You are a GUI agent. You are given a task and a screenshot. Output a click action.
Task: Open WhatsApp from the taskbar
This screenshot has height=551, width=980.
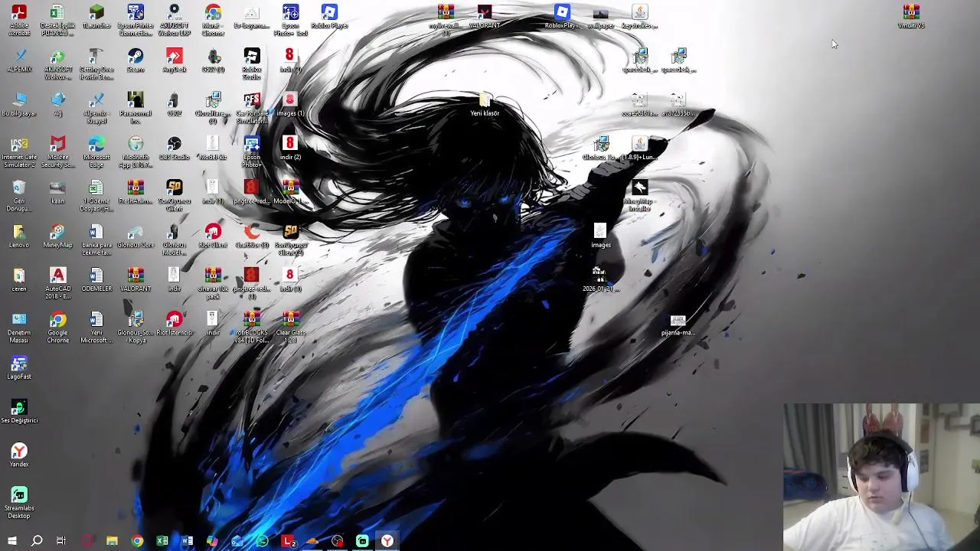tap(262, 541)
